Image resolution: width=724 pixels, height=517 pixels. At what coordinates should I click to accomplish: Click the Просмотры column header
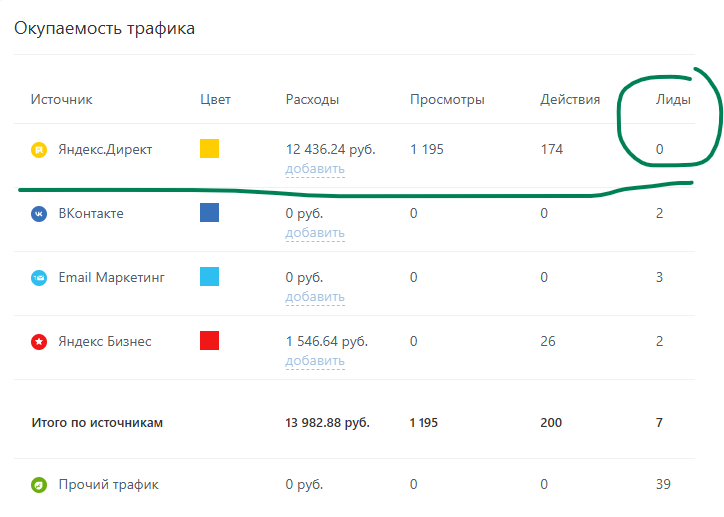(447, 100)
